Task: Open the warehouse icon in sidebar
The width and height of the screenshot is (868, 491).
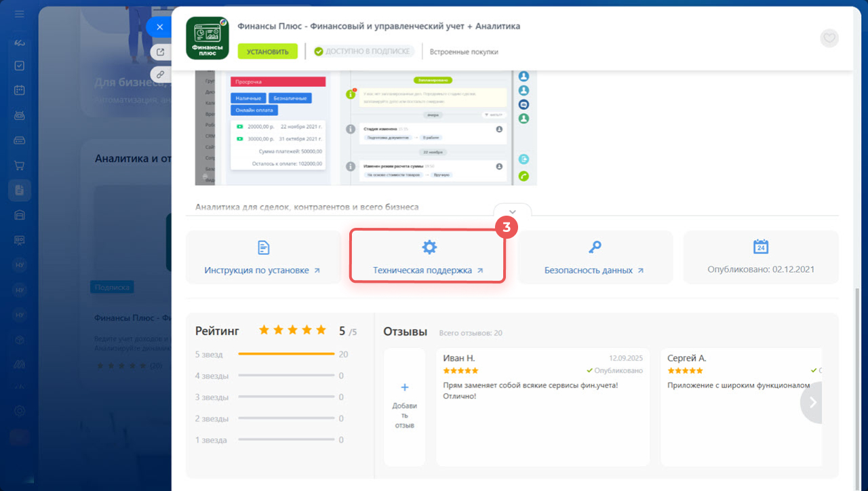Action: 20,215
